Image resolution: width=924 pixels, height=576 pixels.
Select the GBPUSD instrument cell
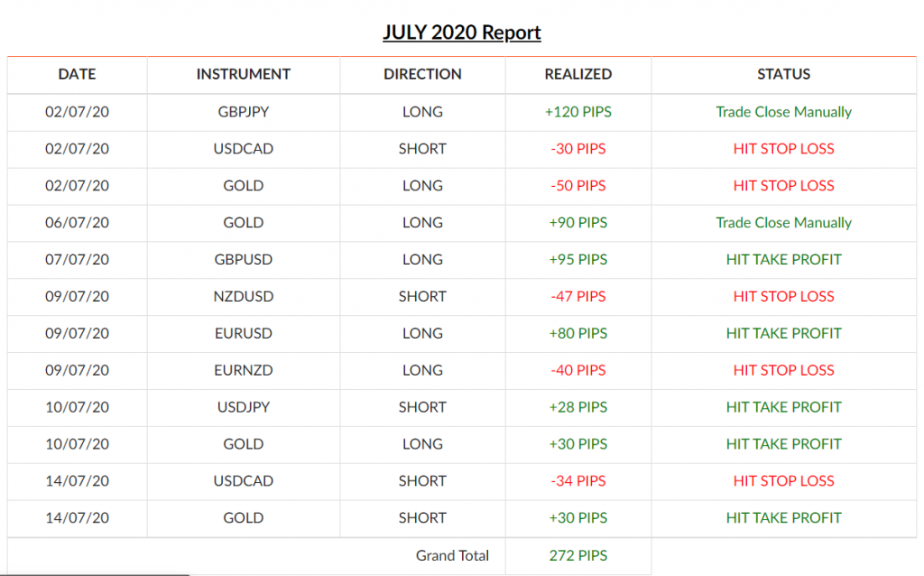(244, 259)
